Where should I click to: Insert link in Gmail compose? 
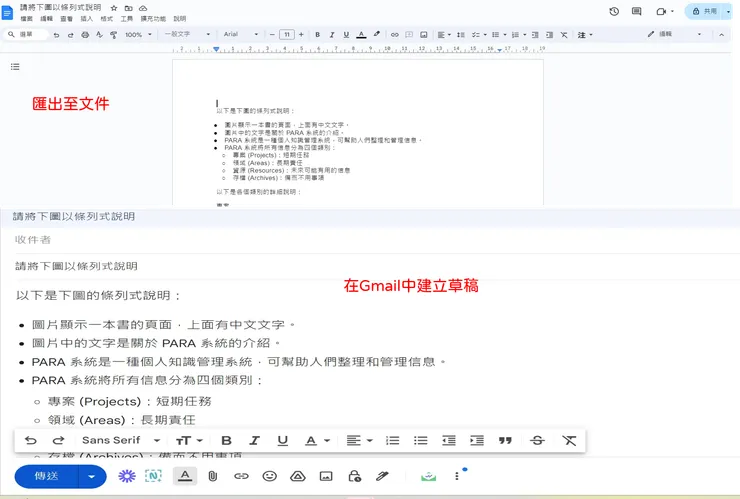click(241, 476)
